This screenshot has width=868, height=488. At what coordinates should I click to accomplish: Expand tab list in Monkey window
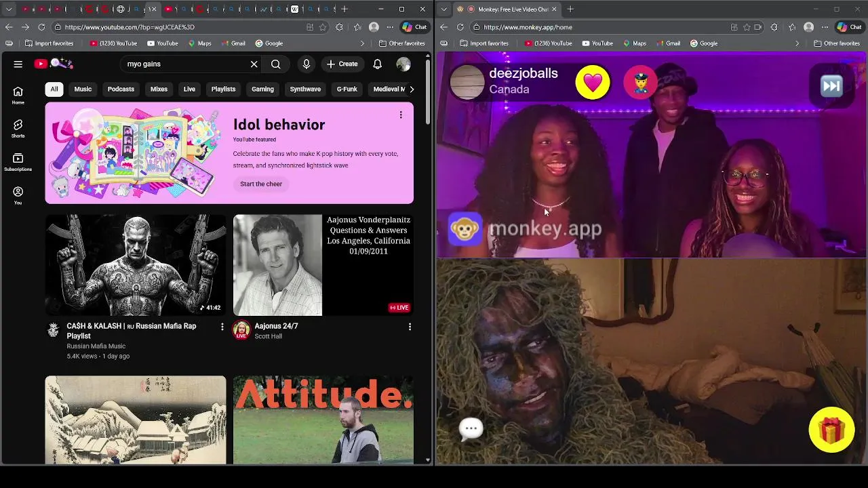point(443,9)
